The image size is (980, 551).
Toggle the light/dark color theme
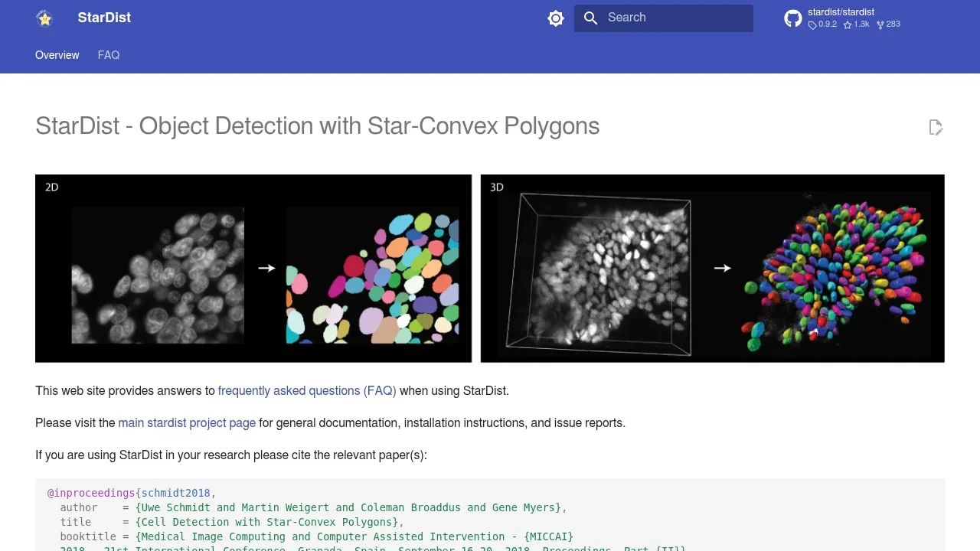[x=556, y=18]
